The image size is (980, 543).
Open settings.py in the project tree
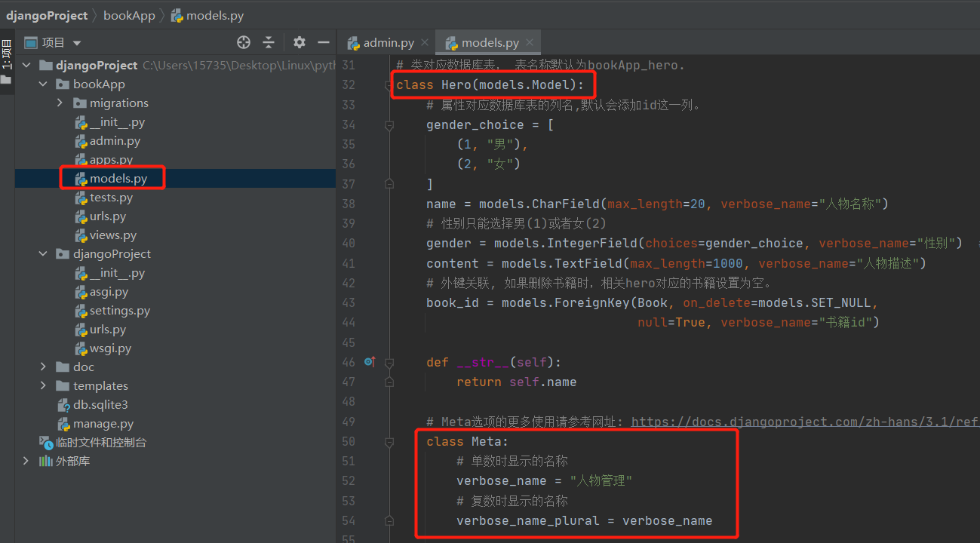(120, 311)
